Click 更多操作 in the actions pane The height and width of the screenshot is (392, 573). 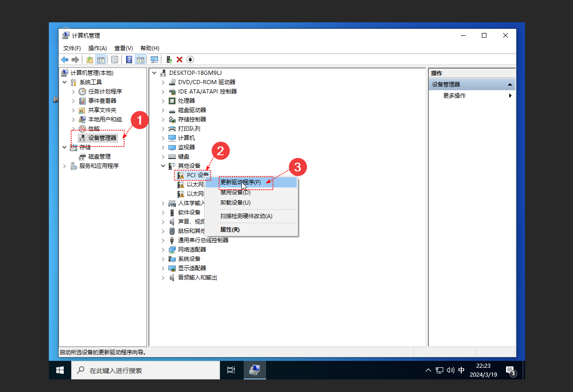coord(454,96)
